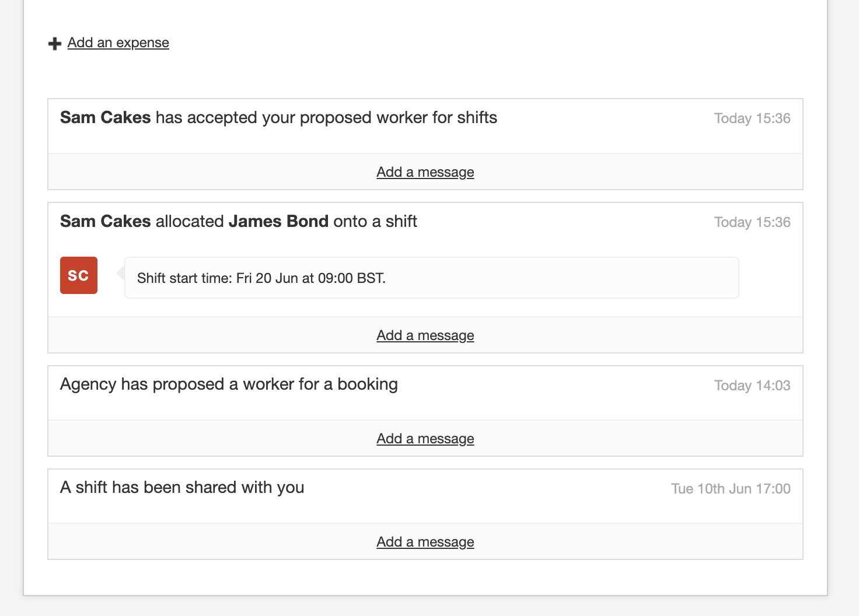Click the red SC avatar badge
Screen dimensions: 859x616
[x=79, y=275]
